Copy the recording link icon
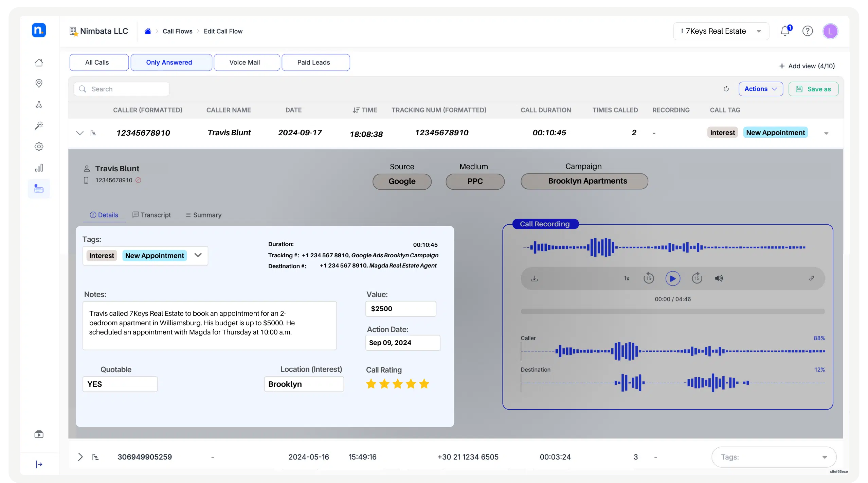The height and width of the screenshot is (483, 868). pos(811,278)
